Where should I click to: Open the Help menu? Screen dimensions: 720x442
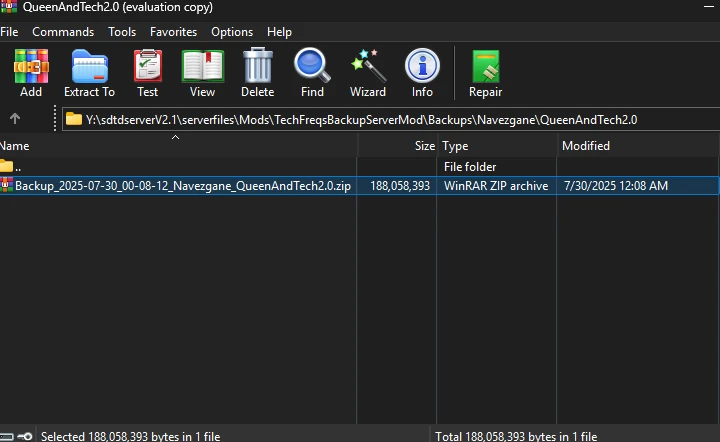click(279, 32)
